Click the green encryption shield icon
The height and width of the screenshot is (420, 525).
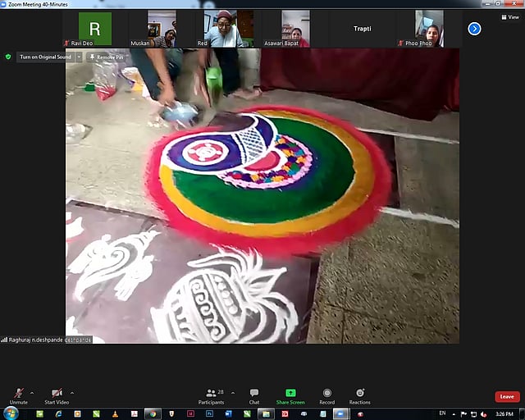[x=8, y=57]
